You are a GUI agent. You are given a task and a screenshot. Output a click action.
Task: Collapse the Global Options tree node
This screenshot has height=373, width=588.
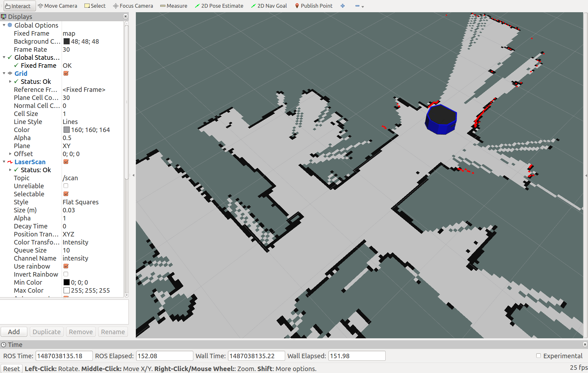[4, 25]
